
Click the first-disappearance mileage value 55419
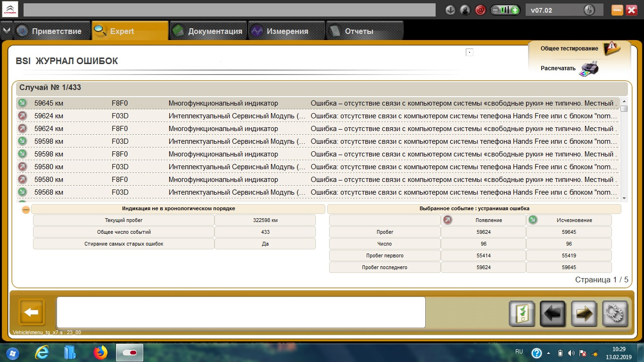(569, 255)
